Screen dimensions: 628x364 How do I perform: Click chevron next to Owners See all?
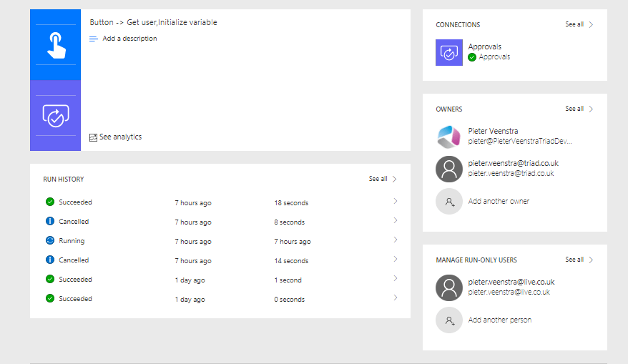tap(591, 109)
